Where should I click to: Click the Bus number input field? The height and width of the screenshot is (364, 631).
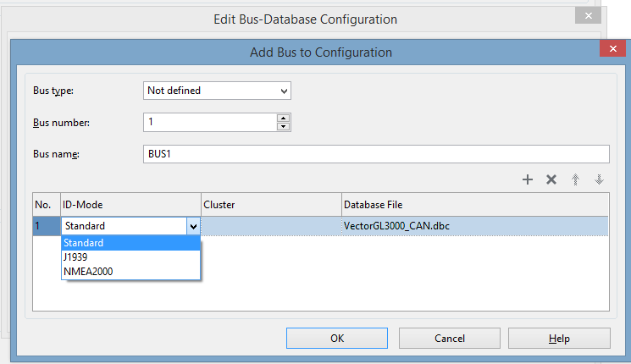(210, 123)
